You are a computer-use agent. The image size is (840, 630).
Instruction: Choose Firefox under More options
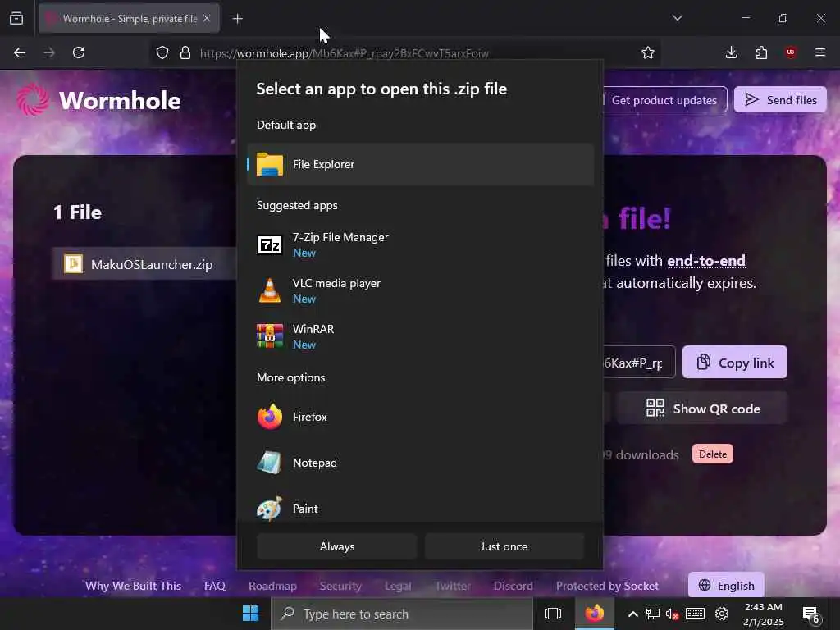coord(421,417)
